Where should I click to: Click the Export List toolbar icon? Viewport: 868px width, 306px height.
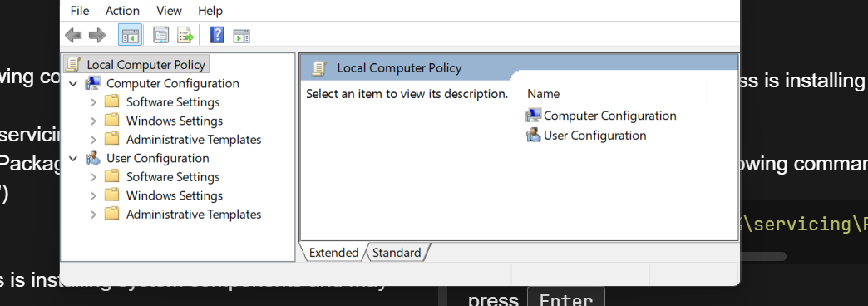pyautogui.click(x=185, y=36)
